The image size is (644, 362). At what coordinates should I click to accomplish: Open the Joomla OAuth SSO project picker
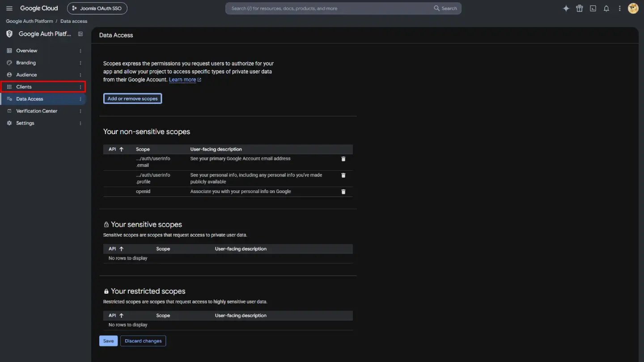pos(97,8)
